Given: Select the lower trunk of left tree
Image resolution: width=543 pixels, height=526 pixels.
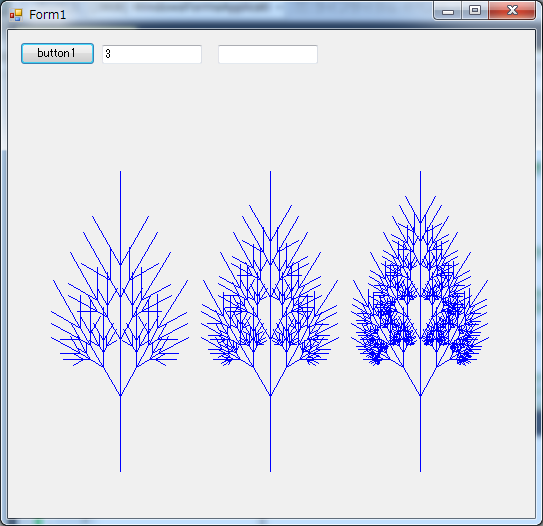Looking at the screenshot, I should coord(121,434).
